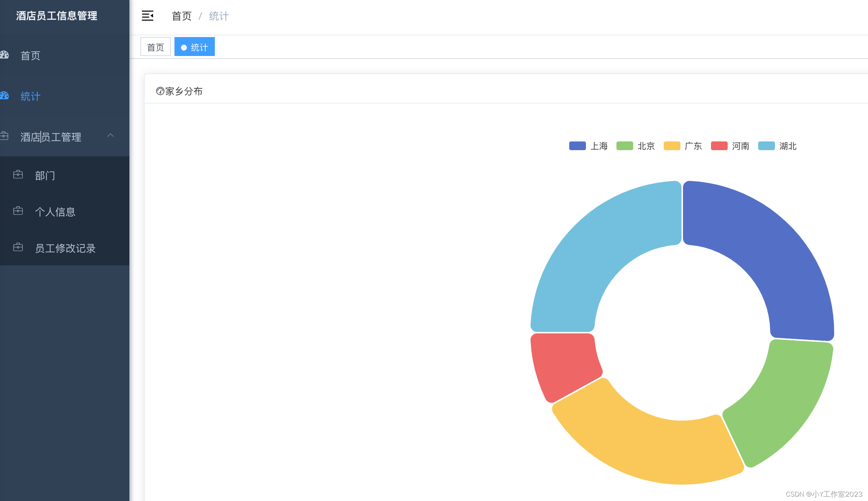868x501 pixels.
Task: Click the briefcase icon beside 员工修改记录
Action: tap(18, 248)
